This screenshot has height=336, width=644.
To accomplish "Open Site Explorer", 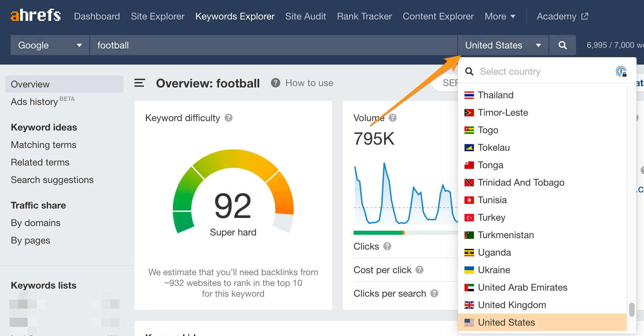I will (x=158, y=16).
